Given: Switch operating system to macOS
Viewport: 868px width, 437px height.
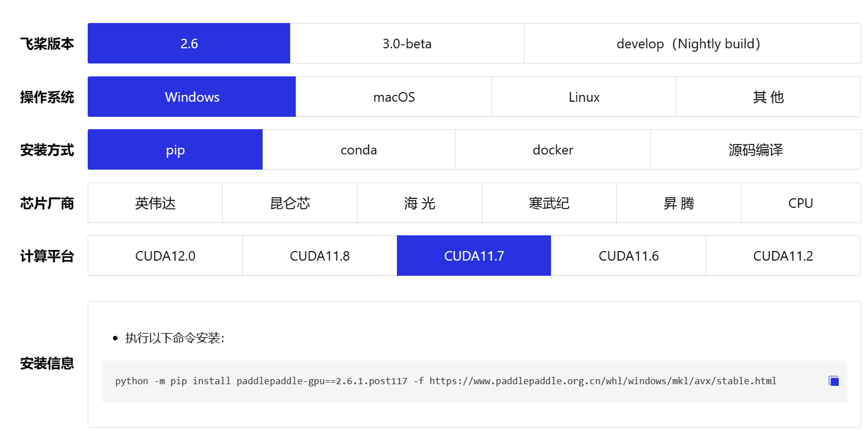Looking at the screenshot, I should [x=394, y=97].
